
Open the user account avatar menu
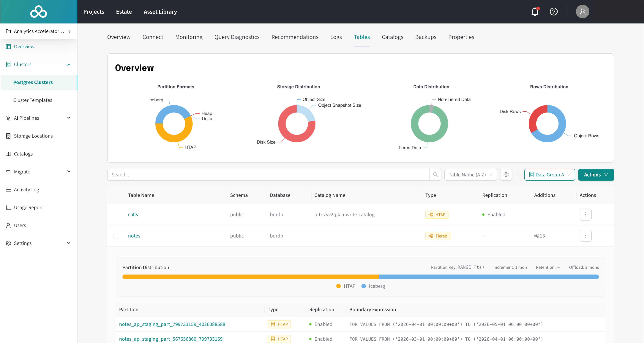tap(583, 12)
